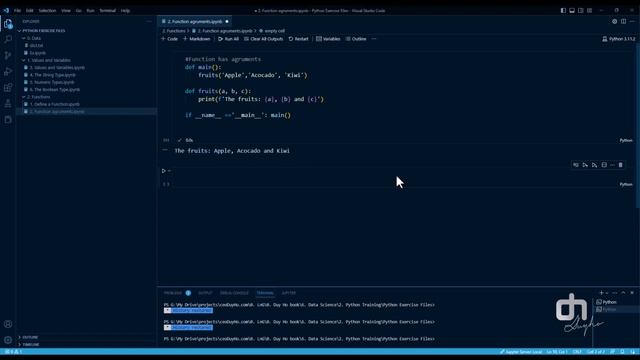The width and height of the screenshot is (640, 360).
Task: Add a new terminal with plus icon
Action: tap(601, 293)
